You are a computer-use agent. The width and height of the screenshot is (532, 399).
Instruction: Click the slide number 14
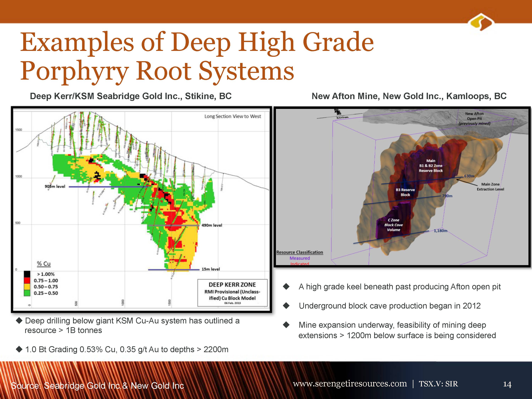point(507,384)
